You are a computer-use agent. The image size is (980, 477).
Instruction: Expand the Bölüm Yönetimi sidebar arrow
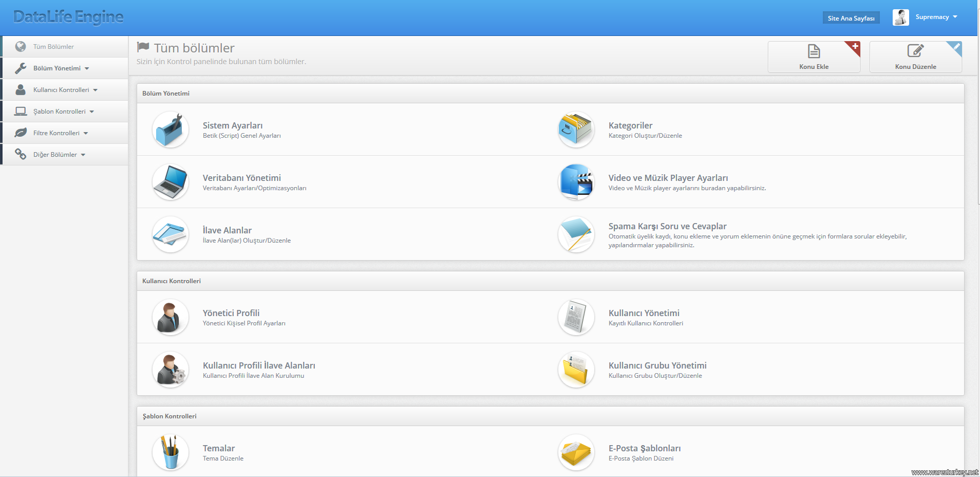point(87,68)
